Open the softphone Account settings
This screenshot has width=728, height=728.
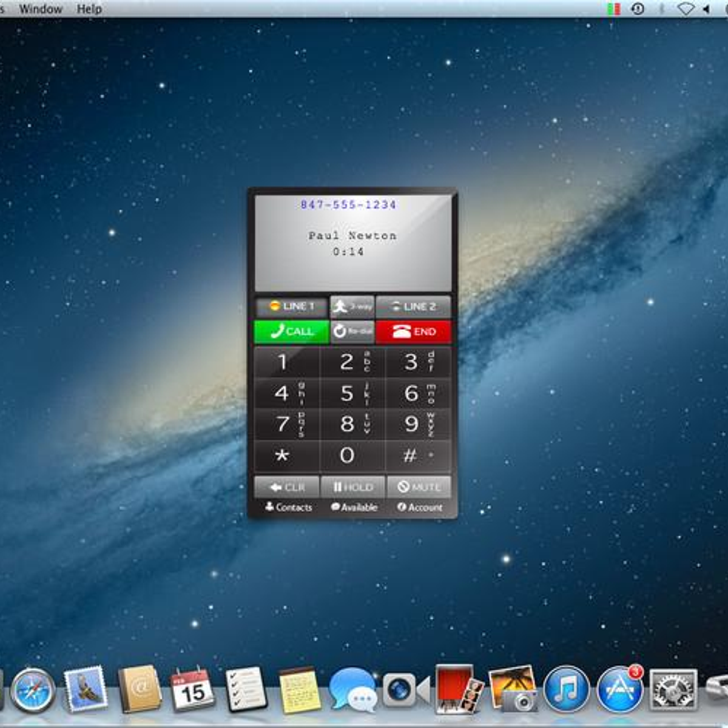coord(420,507)
